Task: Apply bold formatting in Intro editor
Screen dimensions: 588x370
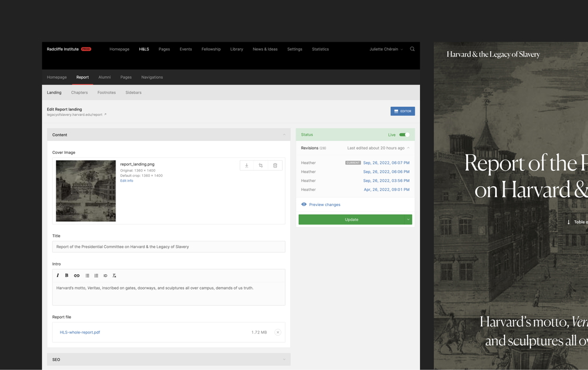Action: (66, 275)
